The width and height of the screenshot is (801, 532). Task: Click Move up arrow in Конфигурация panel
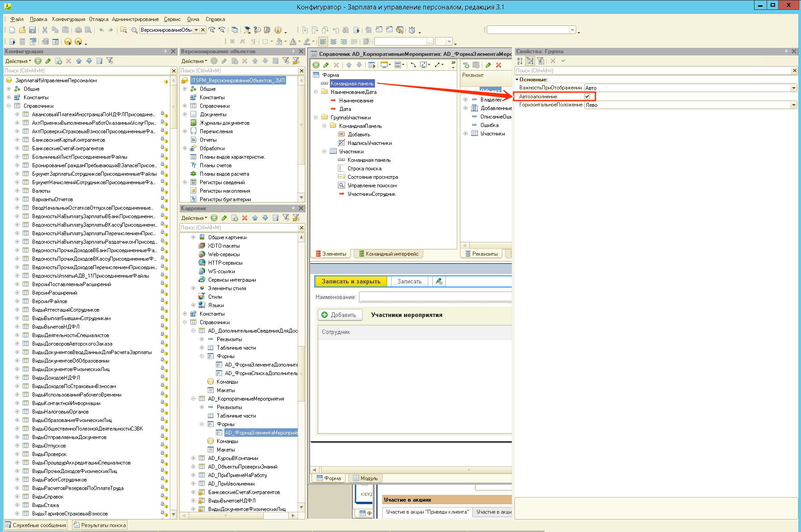[x=79, y=61]
